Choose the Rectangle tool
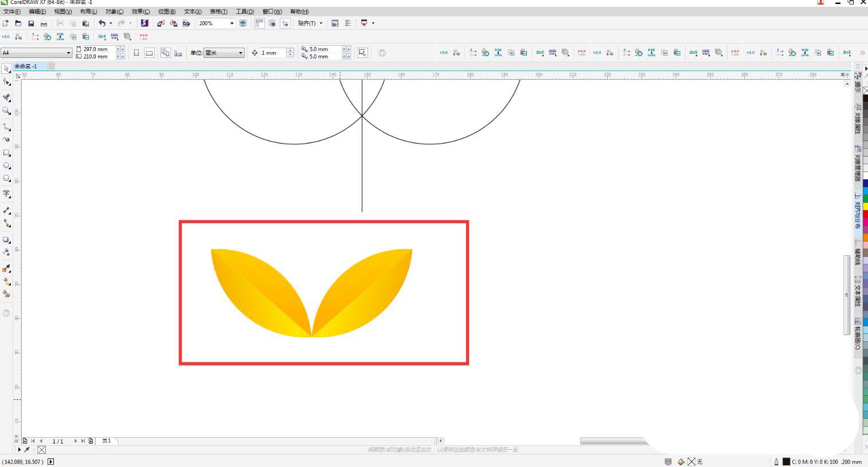The height and width of the screenshot is (467, 868). 6,153
